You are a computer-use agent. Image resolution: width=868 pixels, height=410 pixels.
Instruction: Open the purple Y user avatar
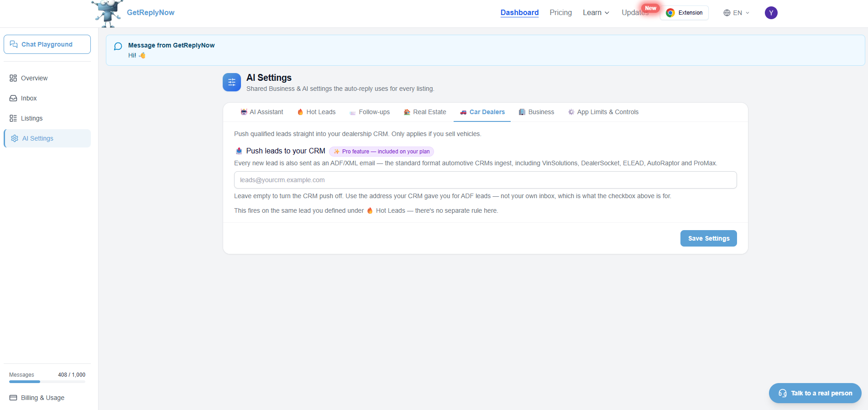[x=771, y=13]
